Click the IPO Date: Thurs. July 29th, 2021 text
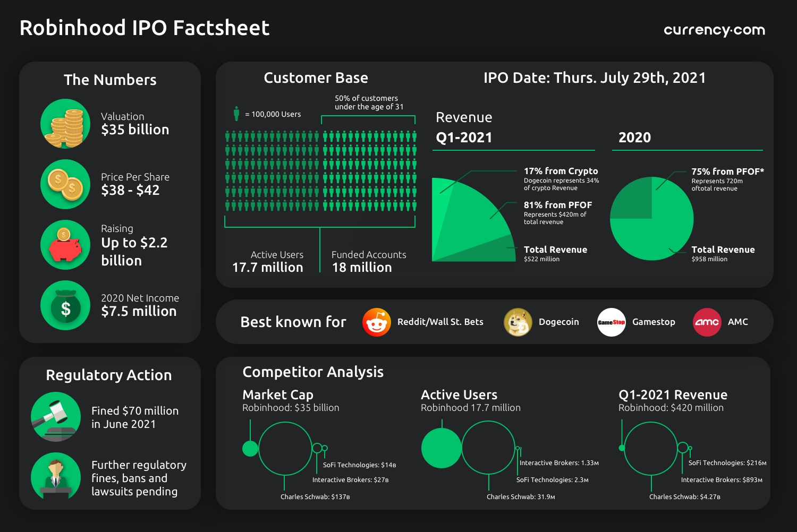Screen dimensions: 797x532 (x=595, y=78)
